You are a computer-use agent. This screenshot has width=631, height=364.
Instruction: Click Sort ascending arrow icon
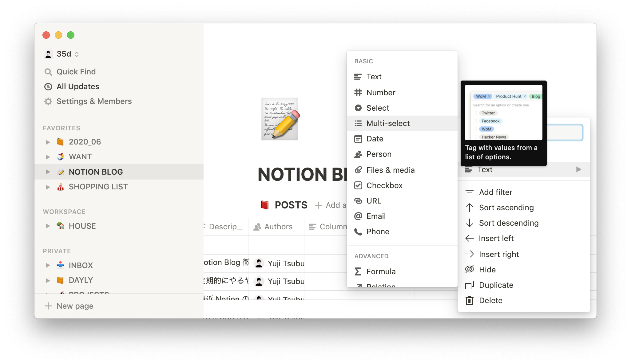click(469, 208)
